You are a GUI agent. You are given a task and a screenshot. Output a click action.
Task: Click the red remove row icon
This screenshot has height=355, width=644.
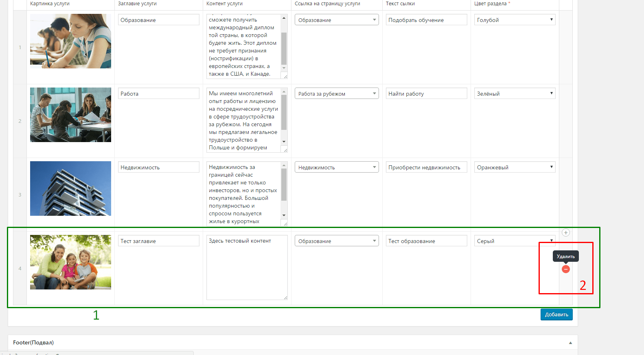pos(565,269)
